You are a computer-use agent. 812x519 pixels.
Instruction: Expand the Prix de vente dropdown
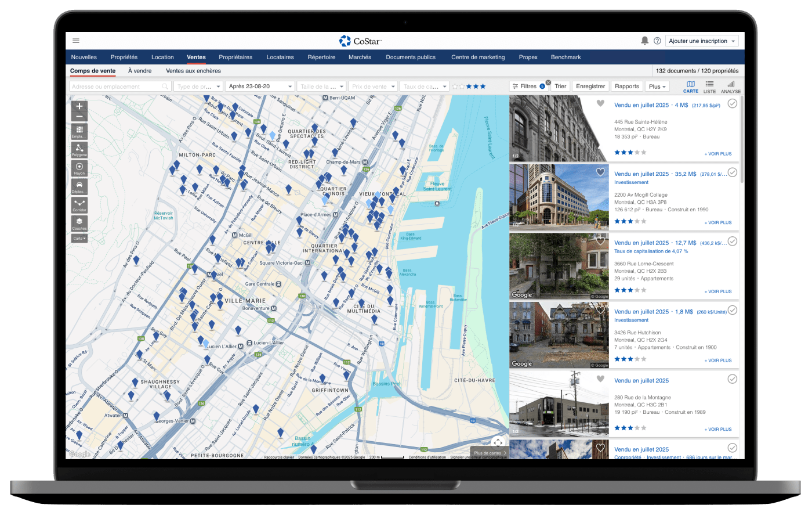coord(373,86)
